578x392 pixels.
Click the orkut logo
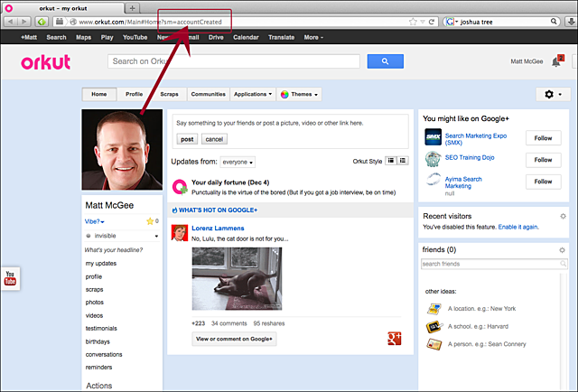tap(46, 62)
